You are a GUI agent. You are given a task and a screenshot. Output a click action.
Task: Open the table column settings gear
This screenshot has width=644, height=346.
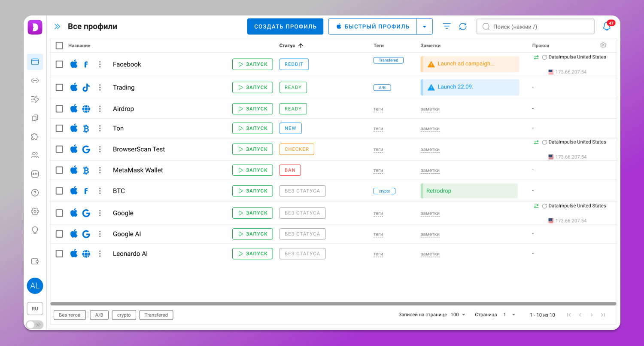click(603, 46)
